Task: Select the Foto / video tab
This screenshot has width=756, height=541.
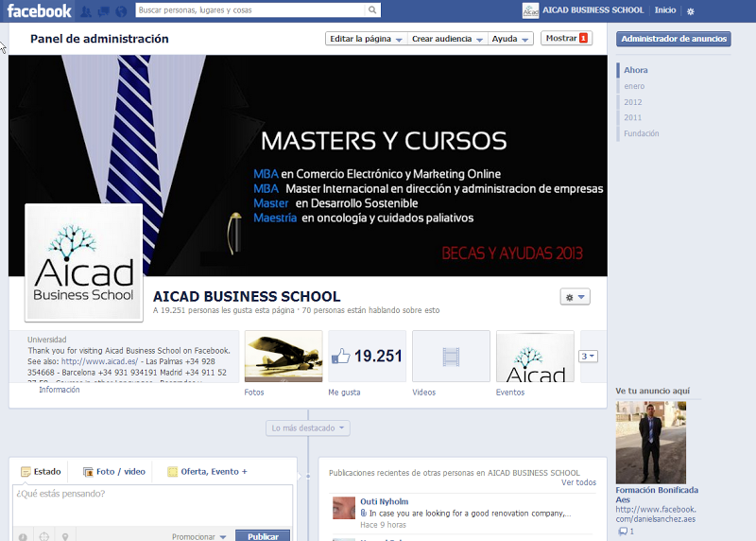Action: coord(114,472)
